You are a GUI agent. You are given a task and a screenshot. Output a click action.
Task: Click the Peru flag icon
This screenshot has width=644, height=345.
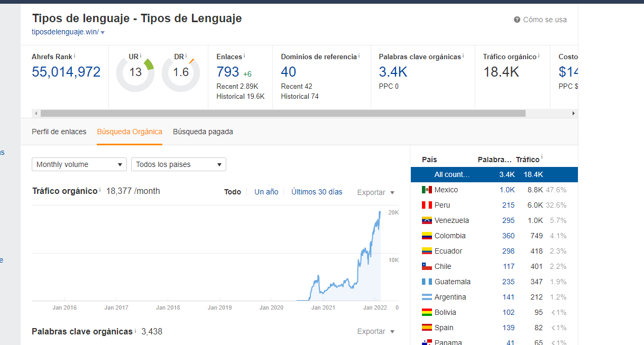[x=427, y=205]
